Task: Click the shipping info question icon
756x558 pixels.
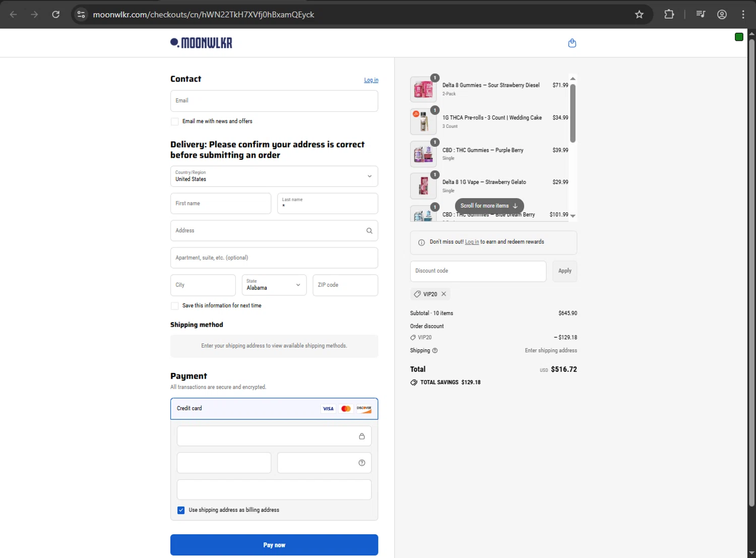Action: tap(435, 351)
